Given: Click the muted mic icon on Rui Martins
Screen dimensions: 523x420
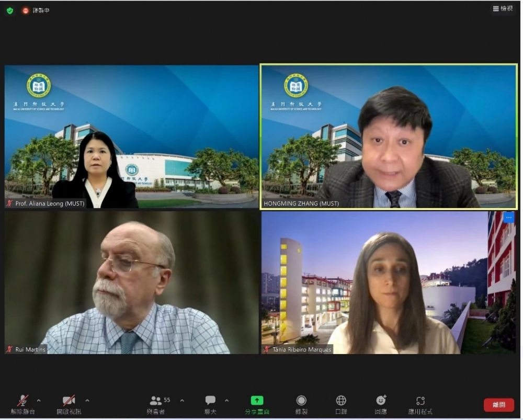Looking at the screenshot, I should (x=9, y=349).
